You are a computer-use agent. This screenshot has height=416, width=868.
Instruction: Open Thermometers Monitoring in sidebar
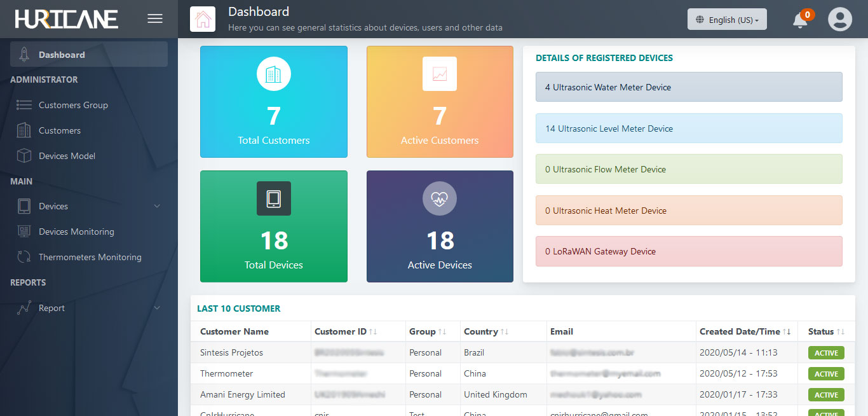[x=90, y=257]
